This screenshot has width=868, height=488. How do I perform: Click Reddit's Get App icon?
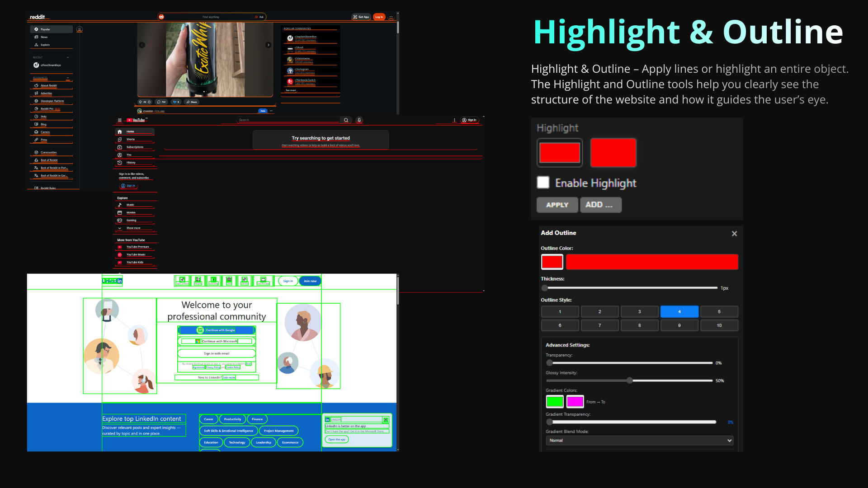355,17
